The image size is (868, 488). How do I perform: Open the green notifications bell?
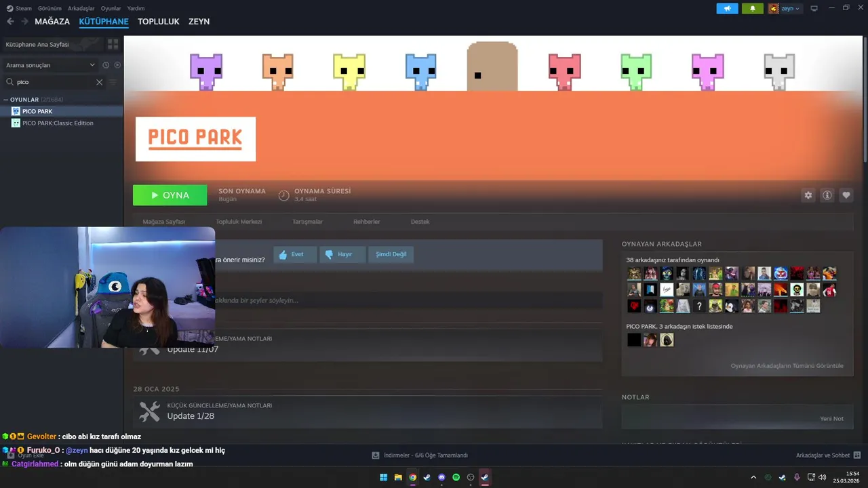[752, 9]
